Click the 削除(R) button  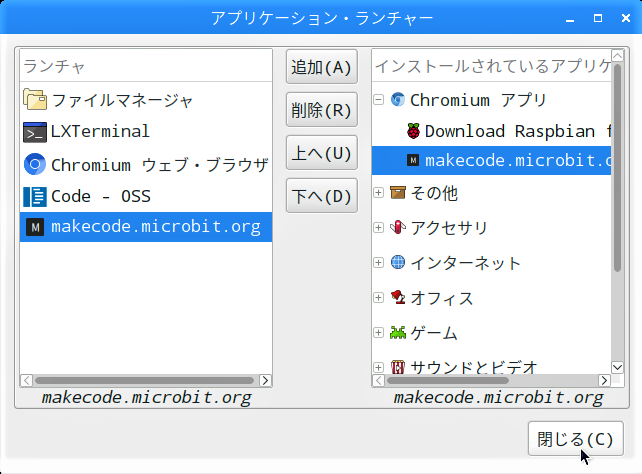[x=321, y=110]
